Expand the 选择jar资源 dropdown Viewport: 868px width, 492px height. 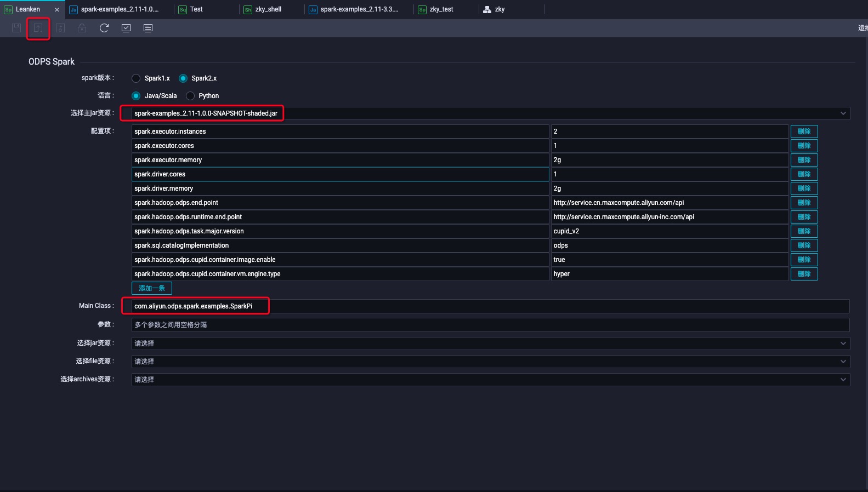(x=491, y=344)
